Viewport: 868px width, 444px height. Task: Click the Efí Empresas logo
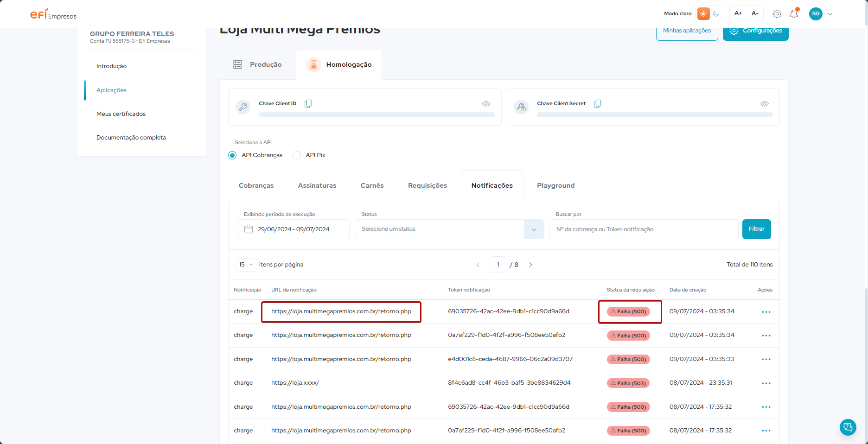coord(53,14)
